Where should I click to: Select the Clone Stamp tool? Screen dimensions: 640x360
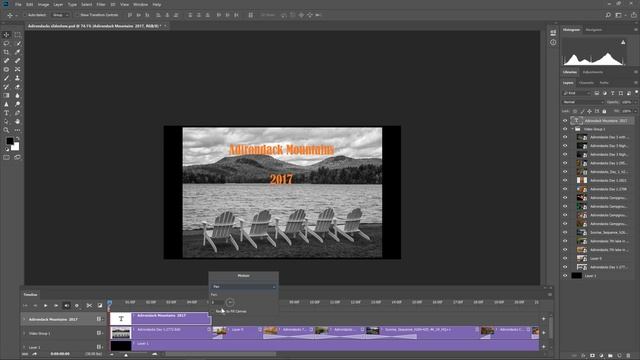(x=18, y=78)
